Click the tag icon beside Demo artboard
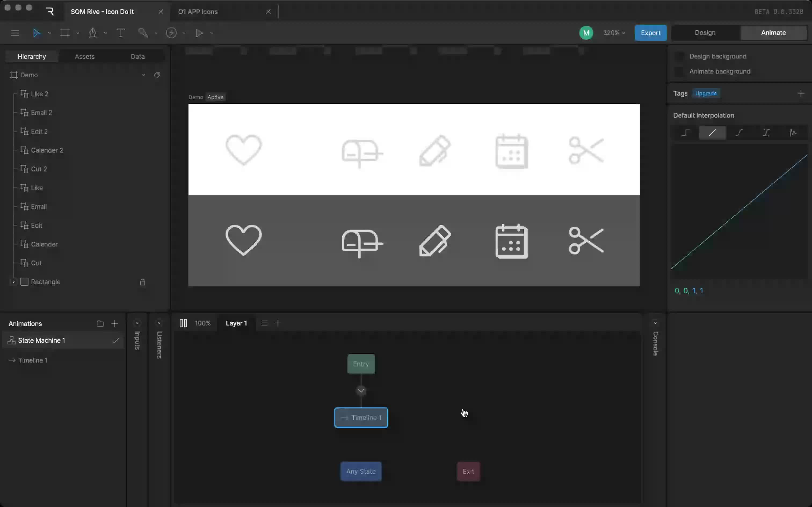The width and height of the screenshot is (812, 507). click(157, 75)
